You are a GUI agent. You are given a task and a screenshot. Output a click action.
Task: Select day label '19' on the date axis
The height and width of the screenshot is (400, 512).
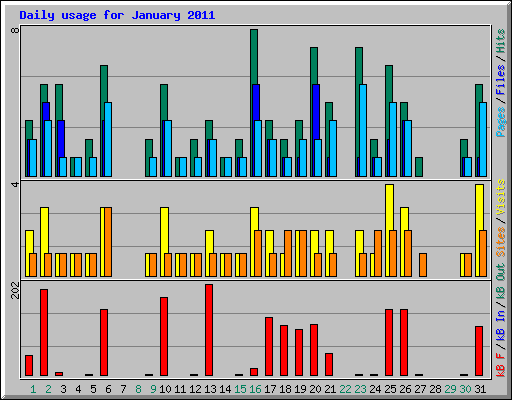[x=300, y=389]
